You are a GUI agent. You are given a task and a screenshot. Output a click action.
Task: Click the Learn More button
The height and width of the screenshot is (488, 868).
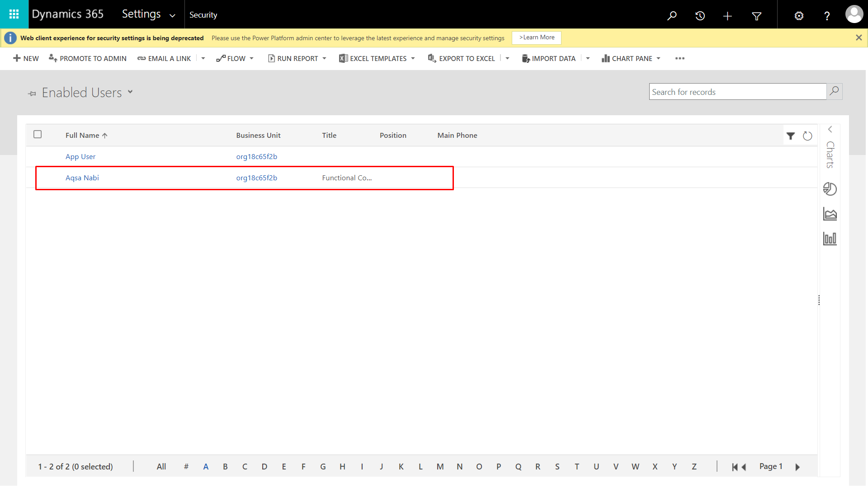point(537,38)
